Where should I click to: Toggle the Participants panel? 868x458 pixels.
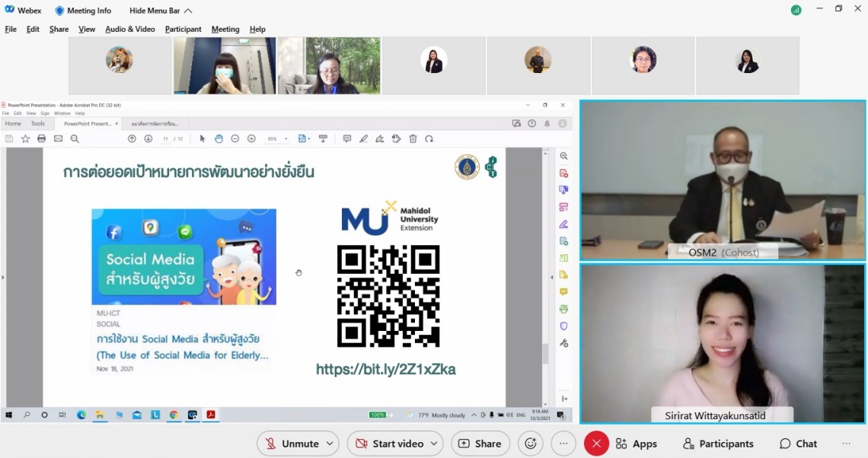point(719,444)
